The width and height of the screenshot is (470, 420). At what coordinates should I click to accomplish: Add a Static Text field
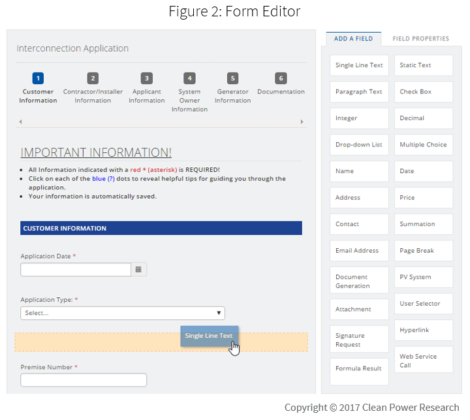[424, 65]
